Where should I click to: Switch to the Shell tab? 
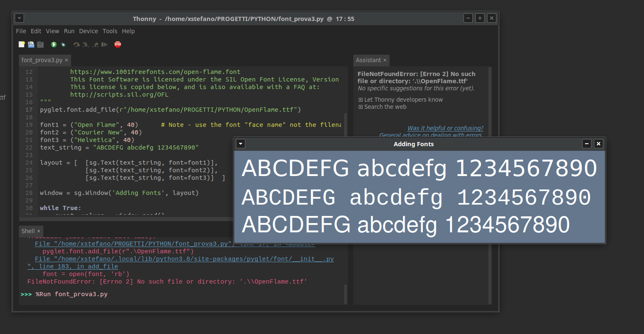(x=27, y=231)
